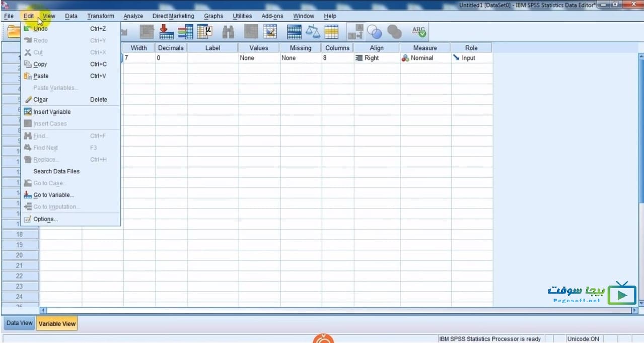
Task: Click the horizontal scrollbar right arrow
Action: pos(634,311)
